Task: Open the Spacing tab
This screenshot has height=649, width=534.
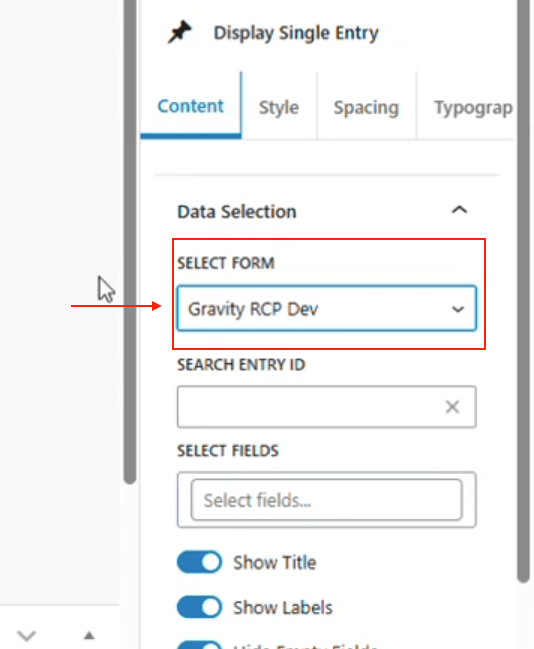Action: point(366,108)
